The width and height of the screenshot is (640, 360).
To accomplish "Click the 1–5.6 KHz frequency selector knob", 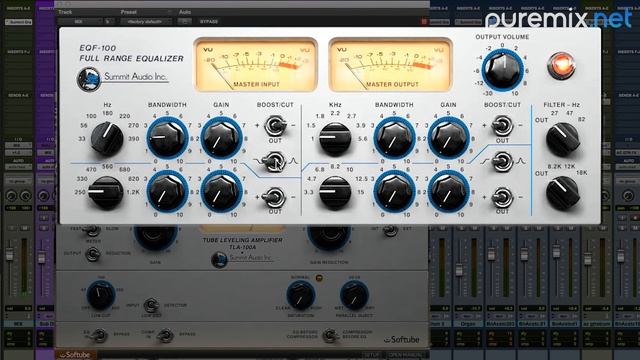I will pyautogui.click(x=335, y=139).
